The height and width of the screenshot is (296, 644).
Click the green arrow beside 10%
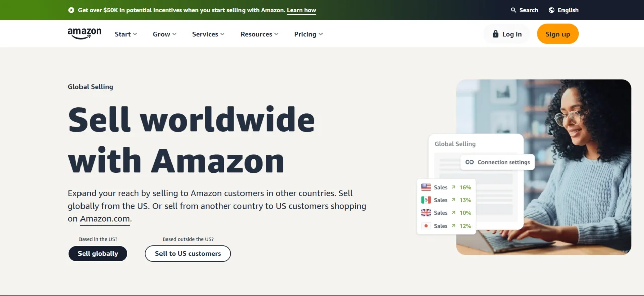pos(453,213)
